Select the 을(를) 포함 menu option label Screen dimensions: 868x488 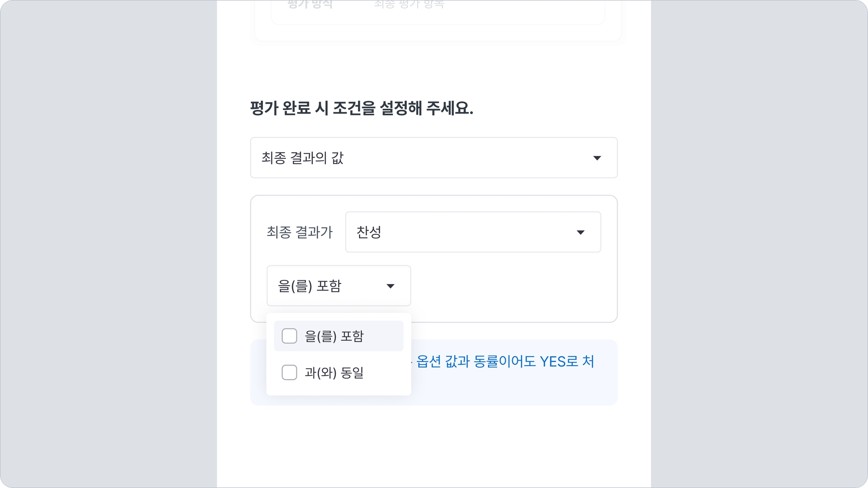(x=334, y=336)
